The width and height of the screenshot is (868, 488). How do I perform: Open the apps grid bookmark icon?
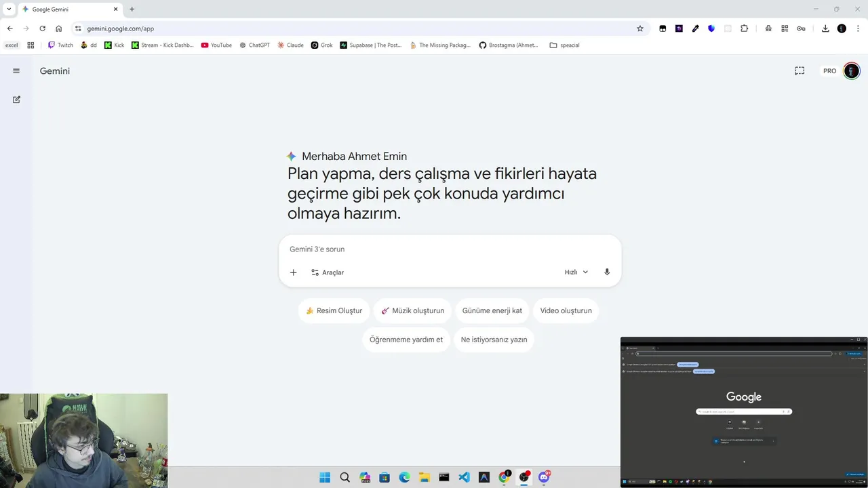click(31, 45)
